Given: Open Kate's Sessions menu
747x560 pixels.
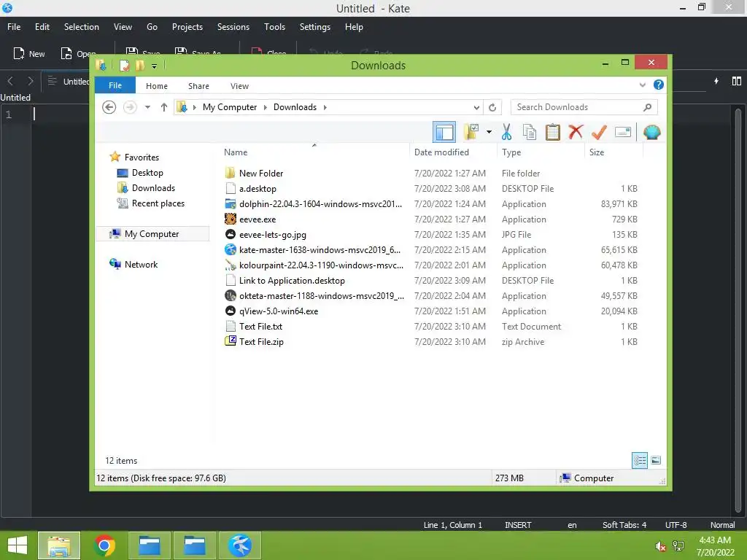Looking at the screenshot, I should [x=233, y=27].
